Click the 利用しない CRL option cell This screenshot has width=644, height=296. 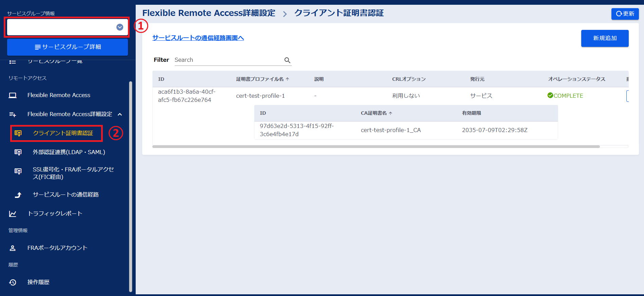[406, 96]
